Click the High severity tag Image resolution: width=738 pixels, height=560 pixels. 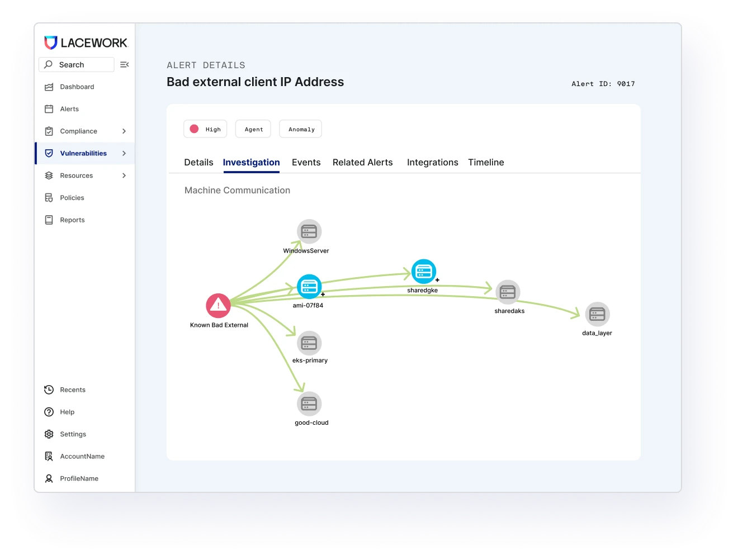205,129
